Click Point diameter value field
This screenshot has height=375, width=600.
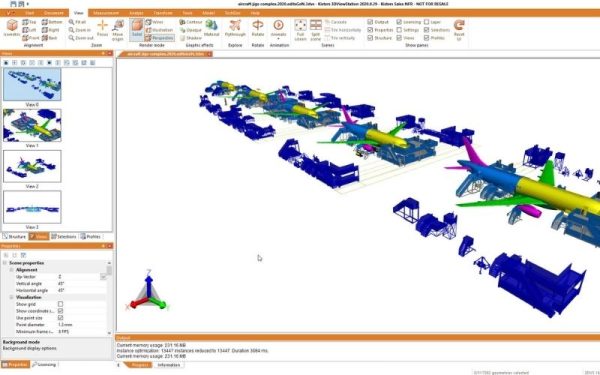click(82, 325)
